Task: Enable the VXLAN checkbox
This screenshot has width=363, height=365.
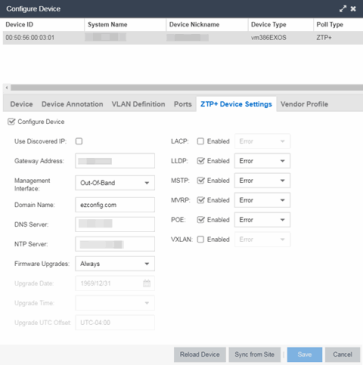Action: coord(200,240)
